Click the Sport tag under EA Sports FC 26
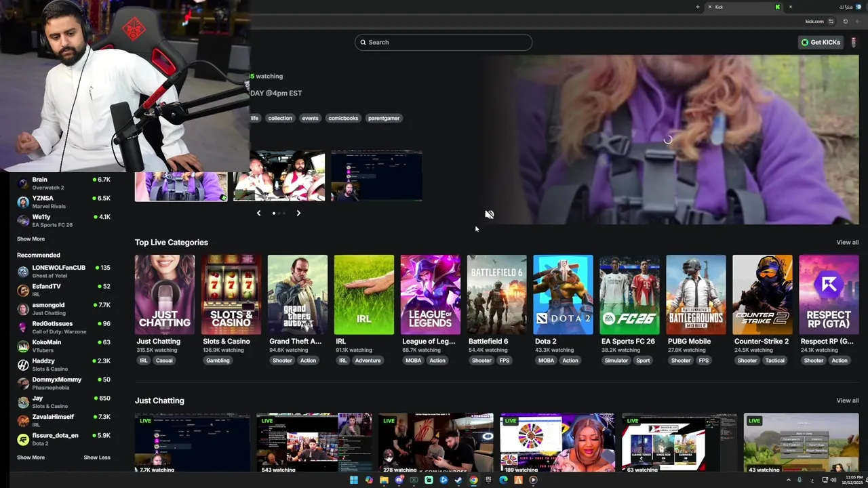Viewport: 868px width, 488px height. pyautogui.click(x=643, y=361)
